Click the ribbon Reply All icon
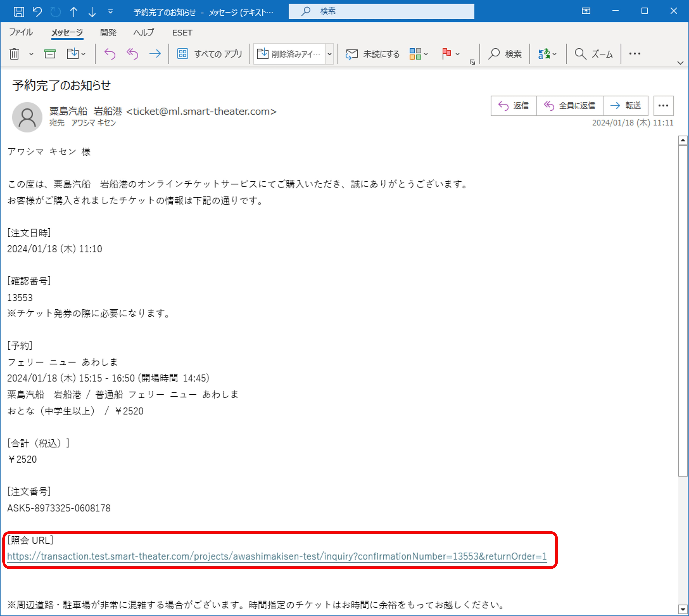The height and width of the screenshot is (616, 689). (132, 54)
